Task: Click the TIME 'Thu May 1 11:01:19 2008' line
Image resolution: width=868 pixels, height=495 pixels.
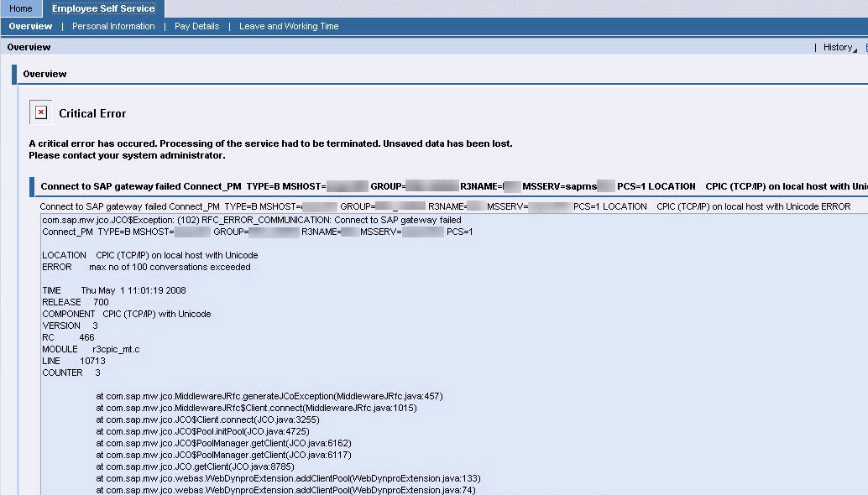Action: pos(114,290)
